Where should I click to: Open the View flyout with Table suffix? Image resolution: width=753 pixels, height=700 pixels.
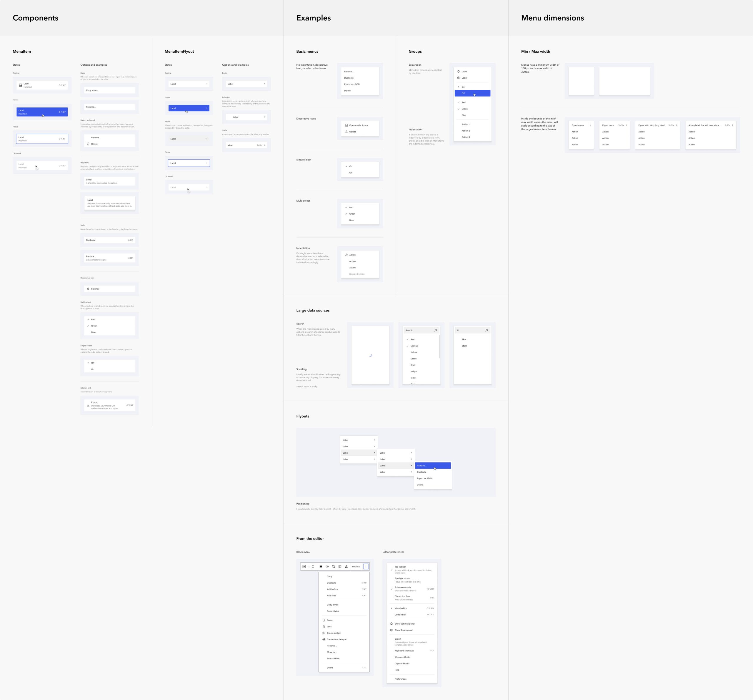pyautogui.click(x=246, y=145)
